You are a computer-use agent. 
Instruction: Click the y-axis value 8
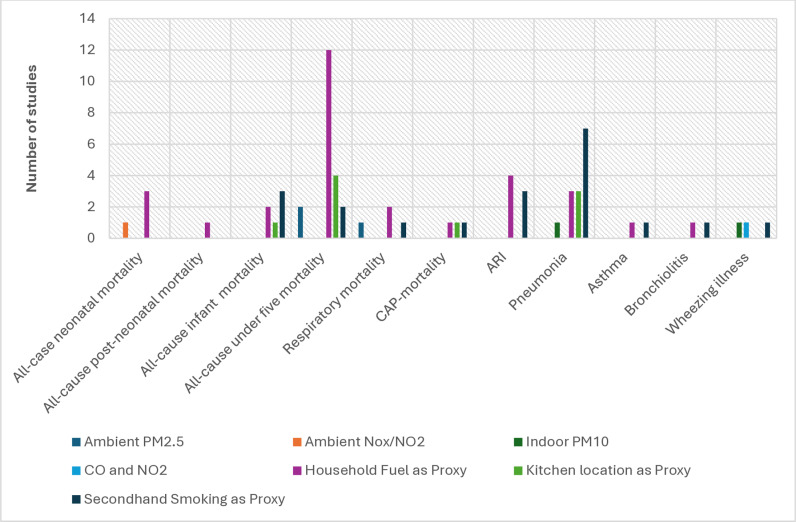(x=91, y=113)
